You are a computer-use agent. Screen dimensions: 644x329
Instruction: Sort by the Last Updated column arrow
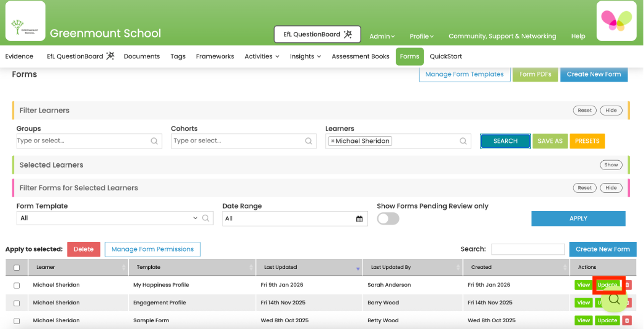point(358,268)
